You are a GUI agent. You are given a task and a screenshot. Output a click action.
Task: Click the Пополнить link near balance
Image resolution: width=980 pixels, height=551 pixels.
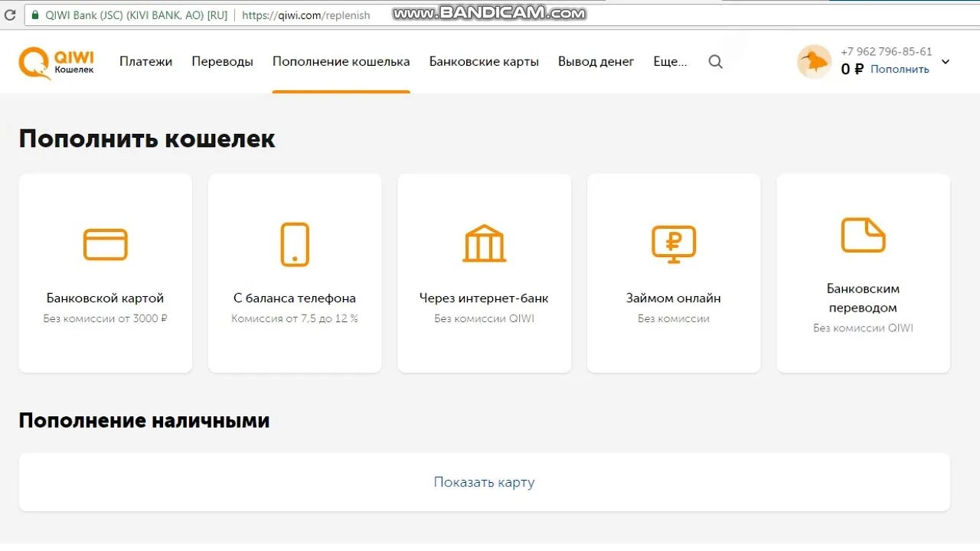[900, 69]
